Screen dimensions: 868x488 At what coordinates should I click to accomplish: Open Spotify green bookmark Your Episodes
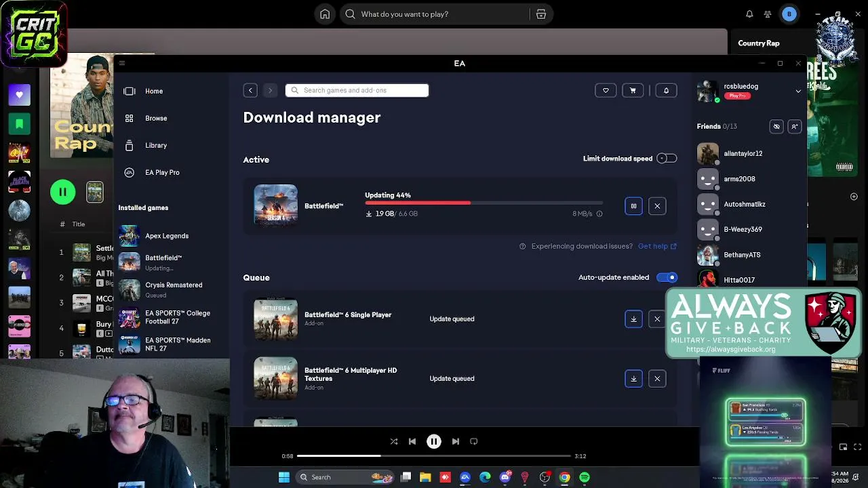coord(19,124)
